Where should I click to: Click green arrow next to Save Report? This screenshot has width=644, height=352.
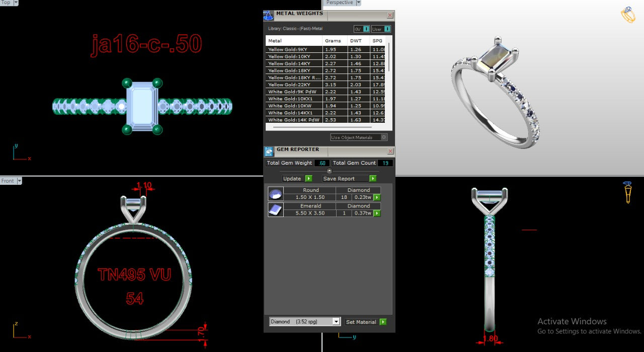click(x=373, y=178)
